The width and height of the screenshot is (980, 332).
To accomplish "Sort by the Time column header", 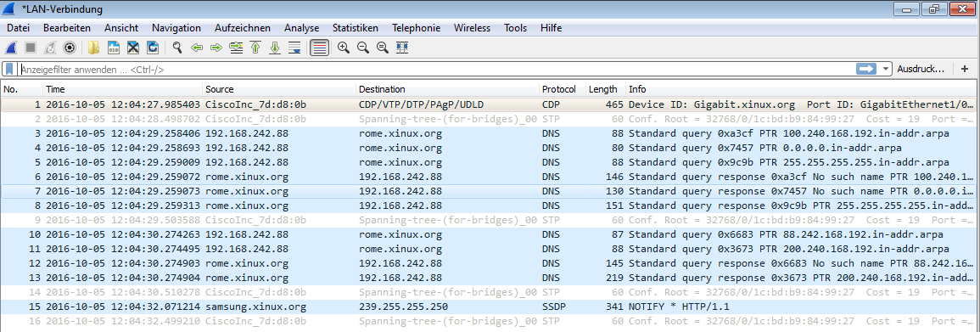I will click(x=123, y=89).
